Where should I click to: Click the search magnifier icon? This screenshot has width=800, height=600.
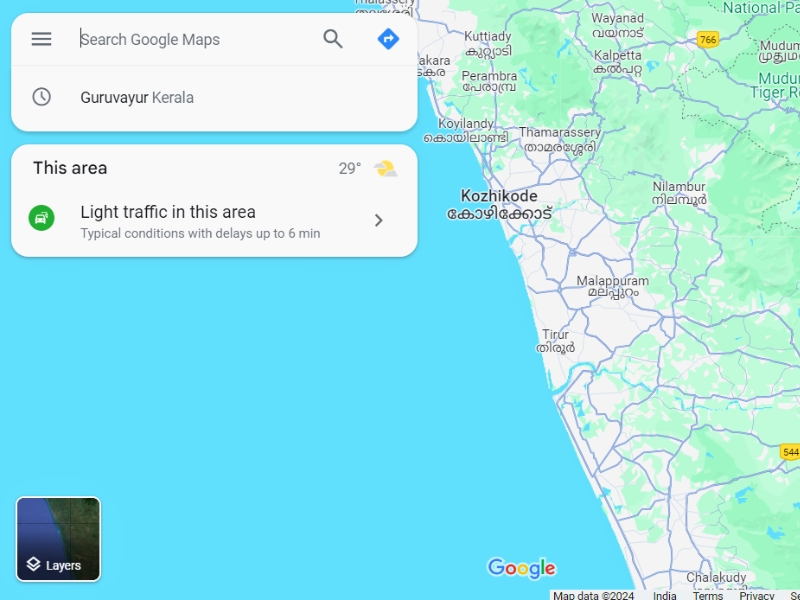[x=333, y=39]
